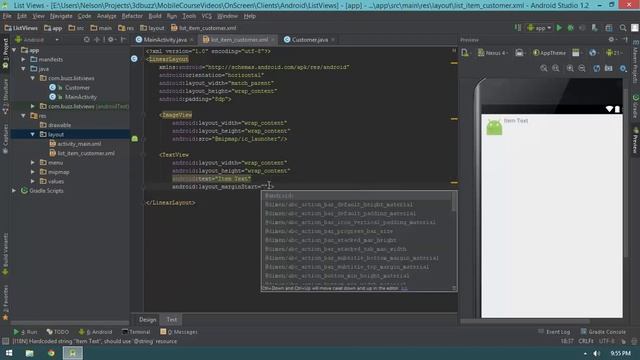Open the Make Project icon in toolbar
640x360 pixels.
518,28
